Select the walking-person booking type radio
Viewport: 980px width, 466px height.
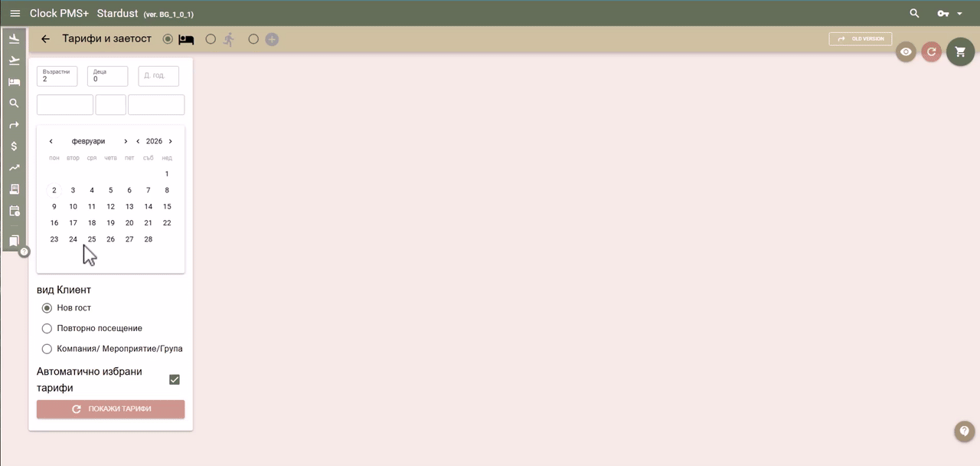pos(211,39)
